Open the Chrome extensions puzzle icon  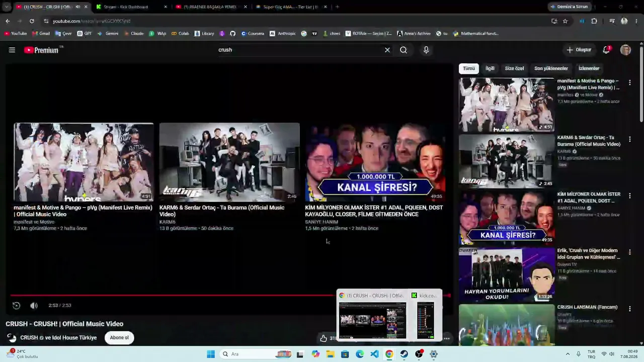tap(594, 21)
